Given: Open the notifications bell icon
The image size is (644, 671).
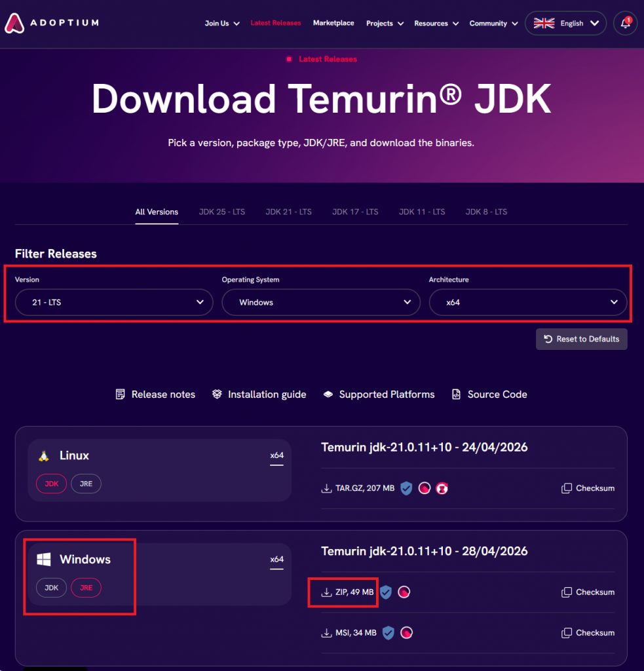Looking at the screenshot, I should coord(625,23).
